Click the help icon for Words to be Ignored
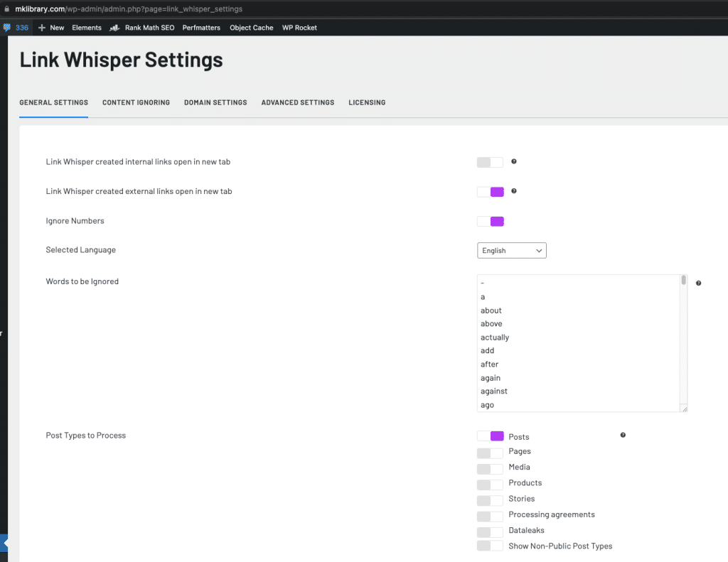The height and width of the screenshot is (562, 728). [x=698, y=282]
